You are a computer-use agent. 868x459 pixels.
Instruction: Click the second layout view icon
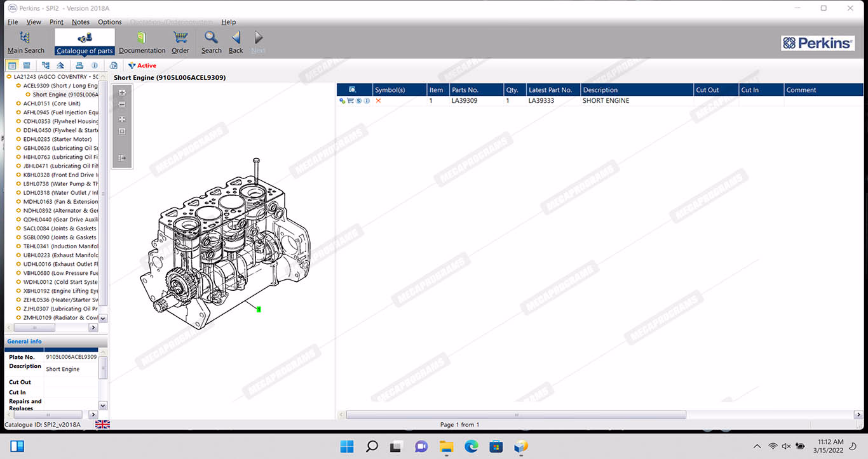pyautogui.click(x=27, y=65)
